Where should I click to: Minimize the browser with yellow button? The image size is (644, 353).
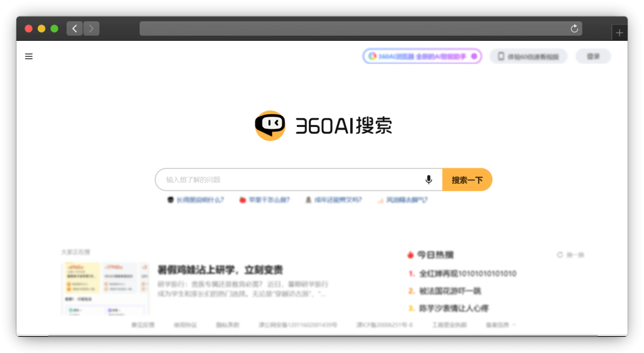pyautogui.click(x=42, y=29)
